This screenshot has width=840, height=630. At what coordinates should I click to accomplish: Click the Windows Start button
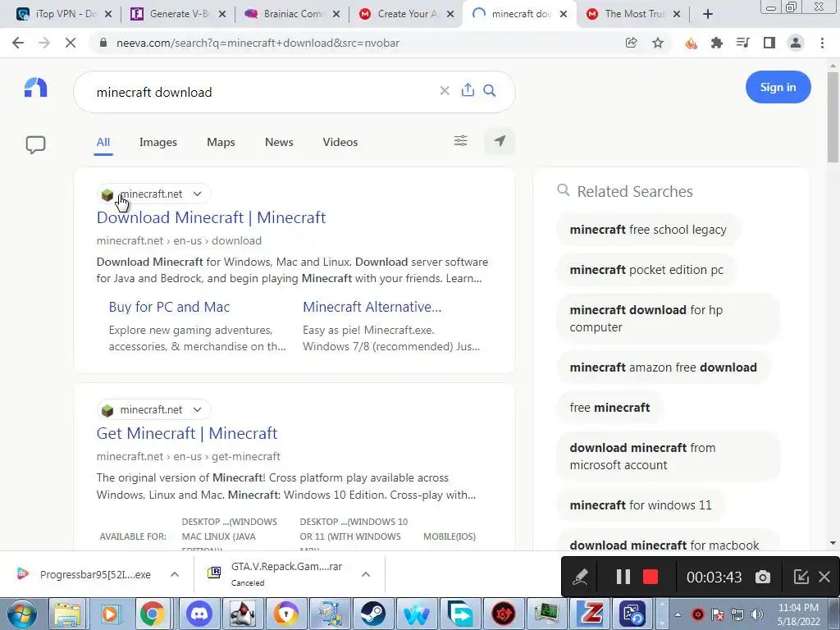click(x=22, y=614)
